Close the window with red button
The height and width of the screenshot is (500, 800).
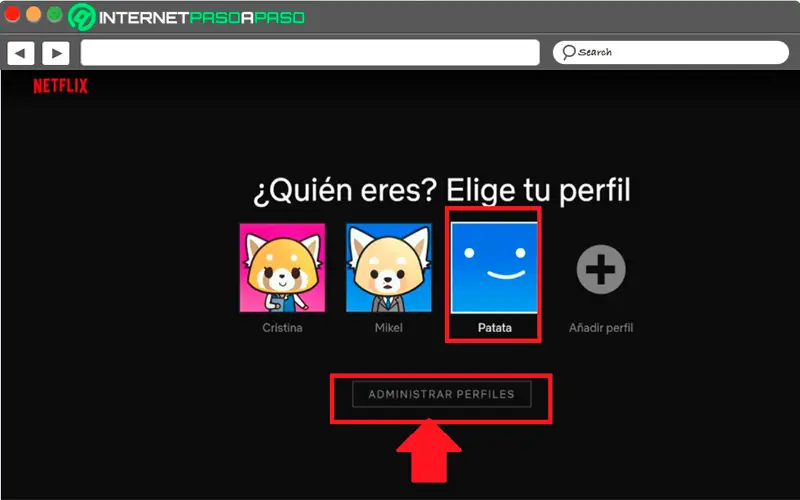(11, 14)
